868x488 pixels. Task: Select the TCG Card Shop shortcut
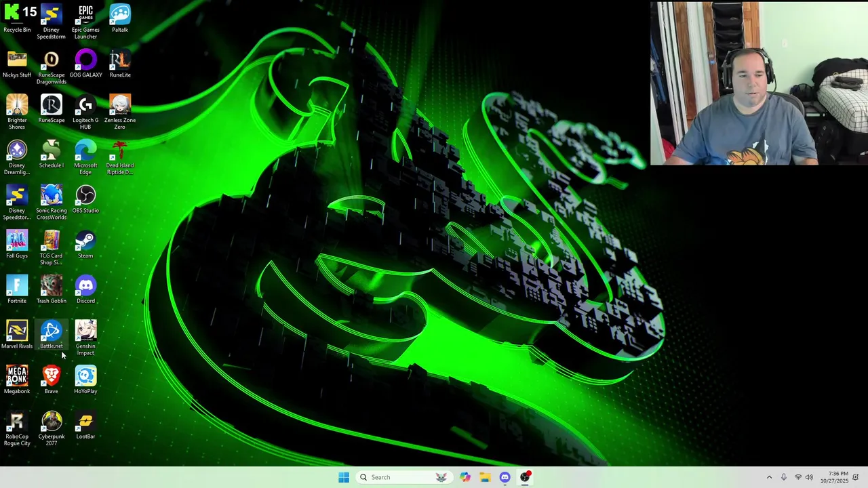[51, 247]
